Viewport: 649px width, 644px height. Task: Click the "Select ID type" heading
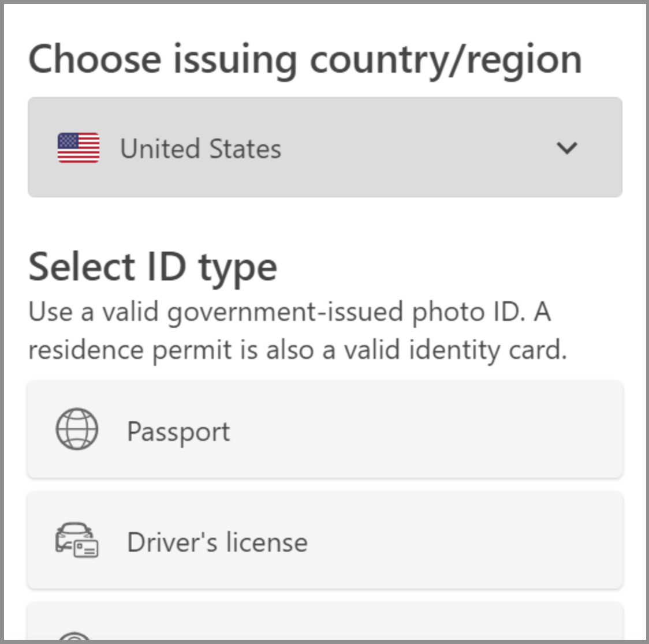point(153,267)
